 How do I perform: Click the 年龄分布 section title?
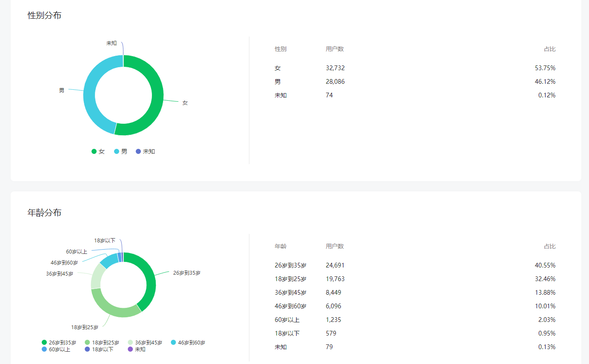tap(44, 213)
